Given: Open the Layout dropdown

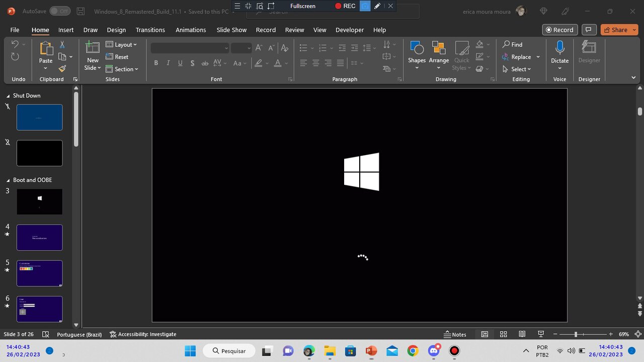Looking at the screenshot, I should pos(121,44).
